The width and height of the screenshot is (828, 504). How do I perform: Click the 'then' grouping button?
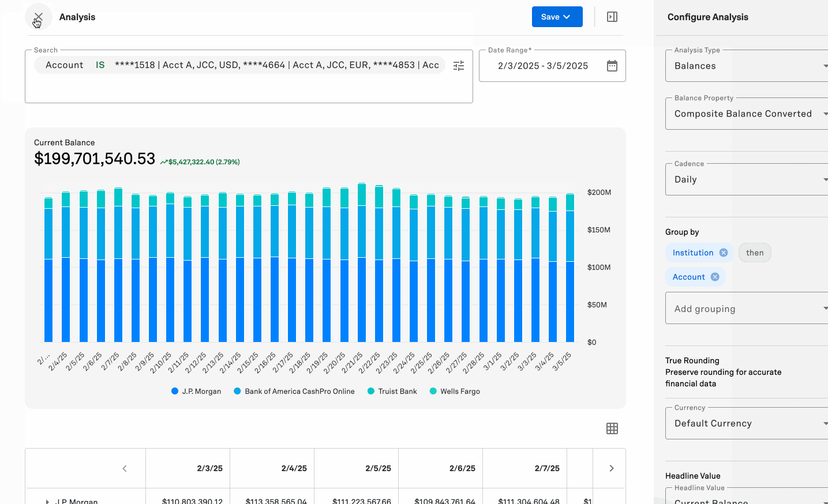point(755,252)
